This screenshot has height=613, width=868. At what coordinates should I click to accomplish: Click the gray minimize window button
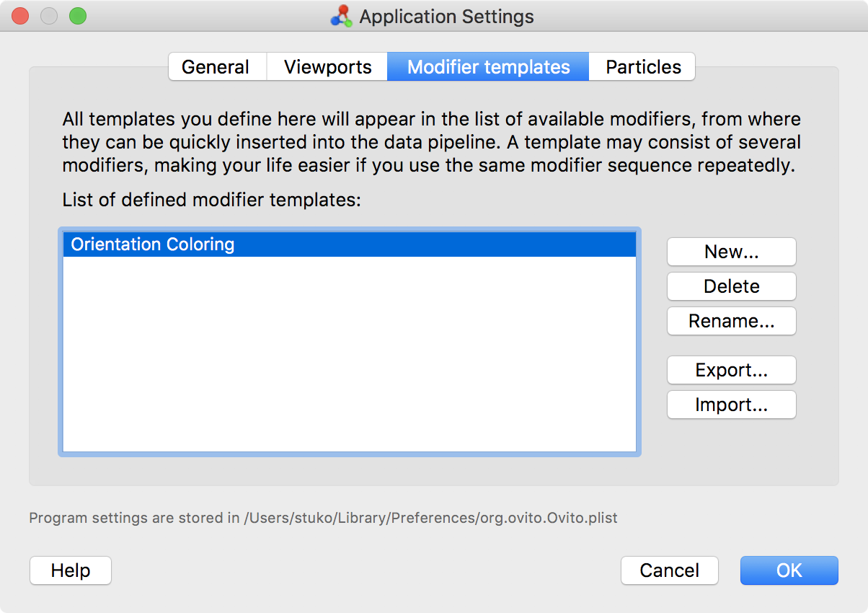pos(49,16)
